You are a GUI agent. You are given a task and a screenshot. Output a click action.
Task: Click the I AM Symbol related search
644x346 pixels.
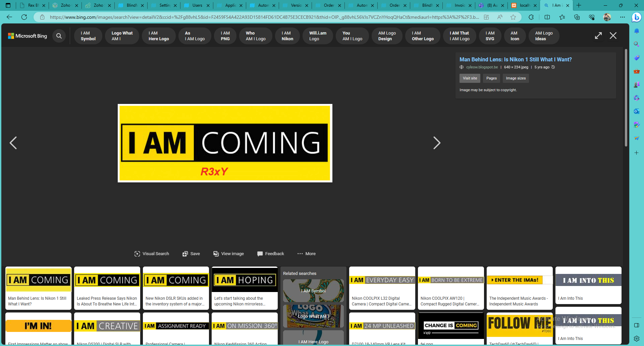click(x=313, y=291)
